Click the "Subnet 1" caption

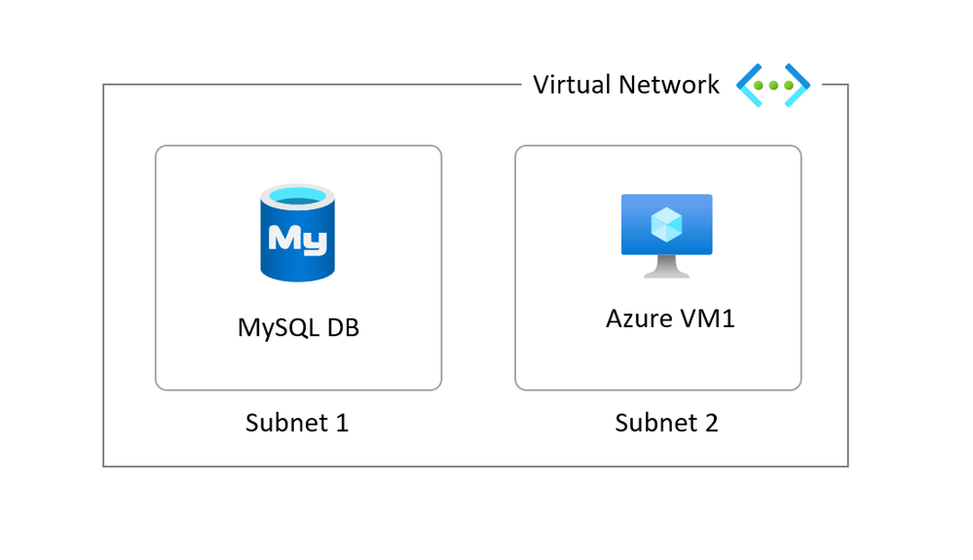coord(297,423)
